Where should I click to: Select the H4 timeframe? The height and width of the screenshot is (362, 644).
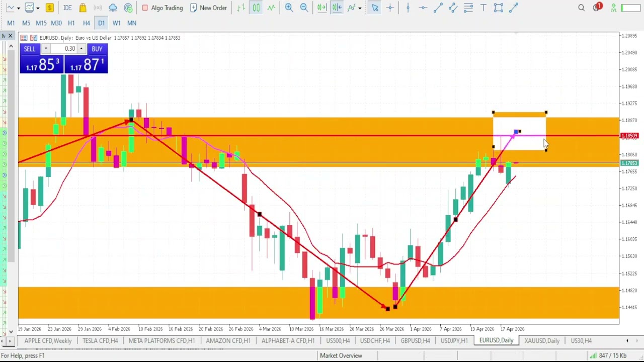click(86, 23)
